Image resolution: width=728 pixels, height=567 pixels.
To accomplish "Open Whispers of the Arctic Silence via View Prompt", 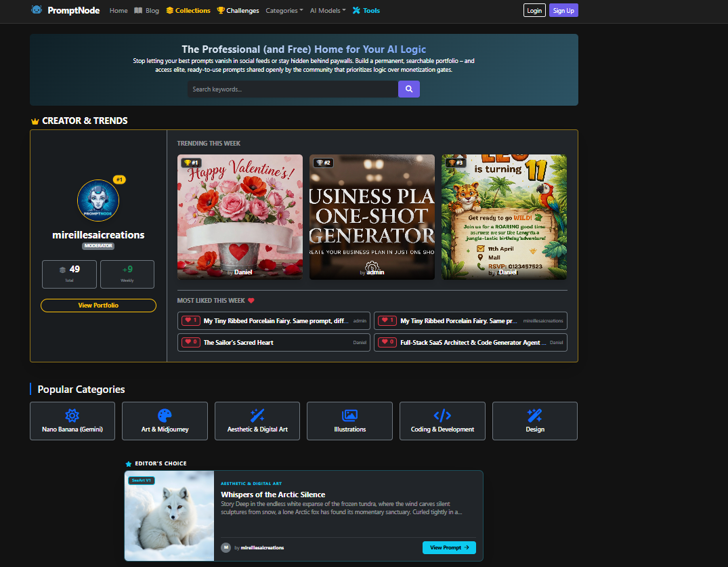I will pos(448,547).
